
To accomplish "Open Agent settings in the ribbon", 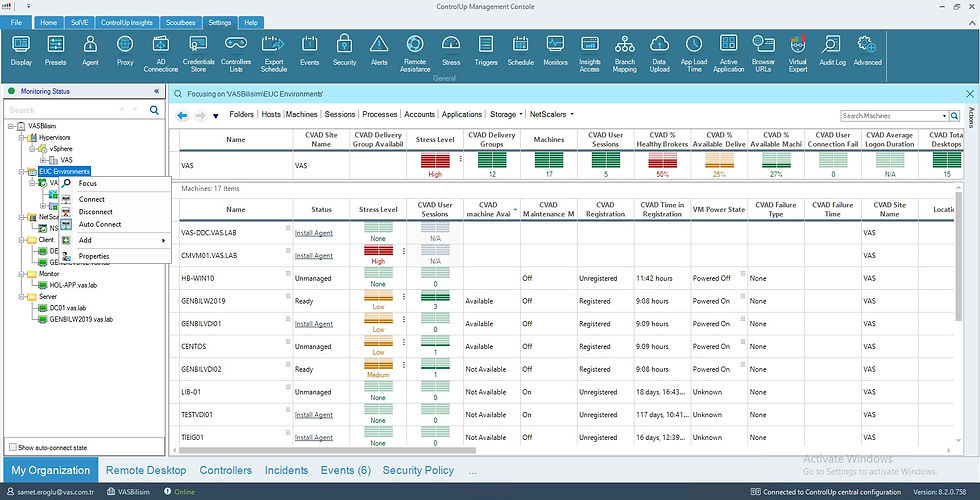I will pyautogui.click(x=90, y=51).
